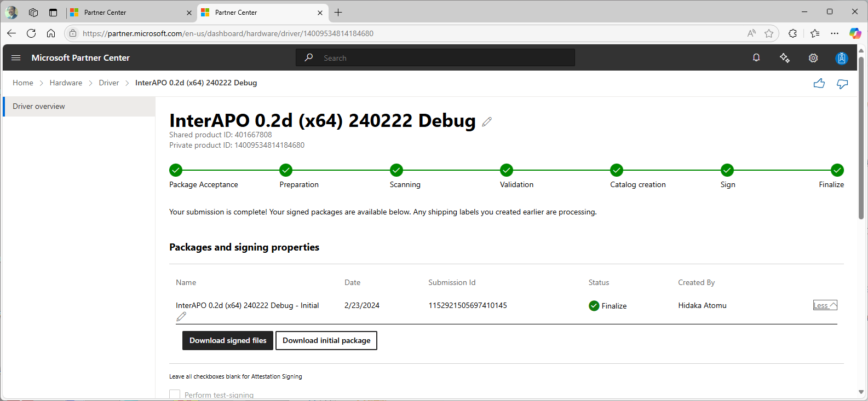Click Download signed files button
Screen dimensions: 868x401
click(x=228, y=340)
